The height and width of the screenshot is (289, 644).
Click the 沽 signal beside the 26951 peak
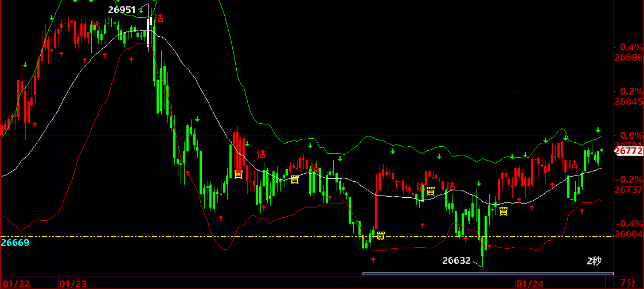[x=158, y=18]
